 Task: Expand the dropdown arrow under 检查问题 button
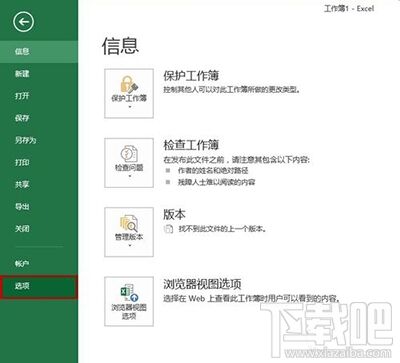tap(130, 176)
